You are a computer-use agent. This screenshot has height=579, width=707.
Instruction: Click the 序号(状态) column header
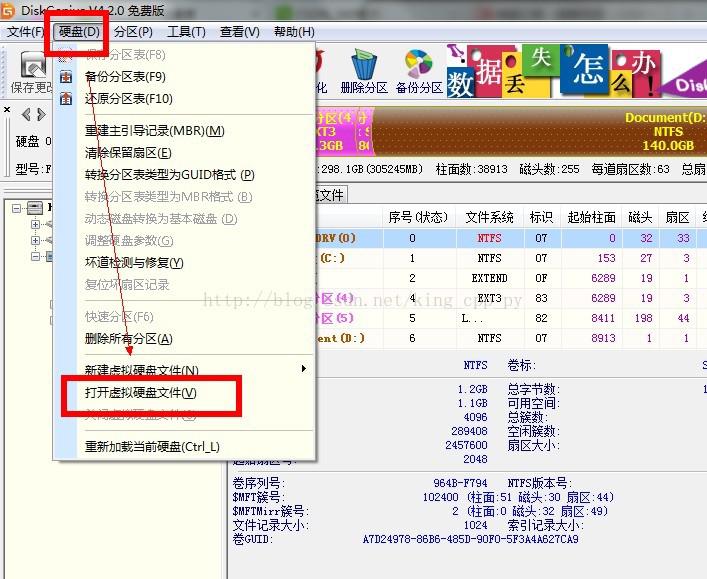click(418, 218)
